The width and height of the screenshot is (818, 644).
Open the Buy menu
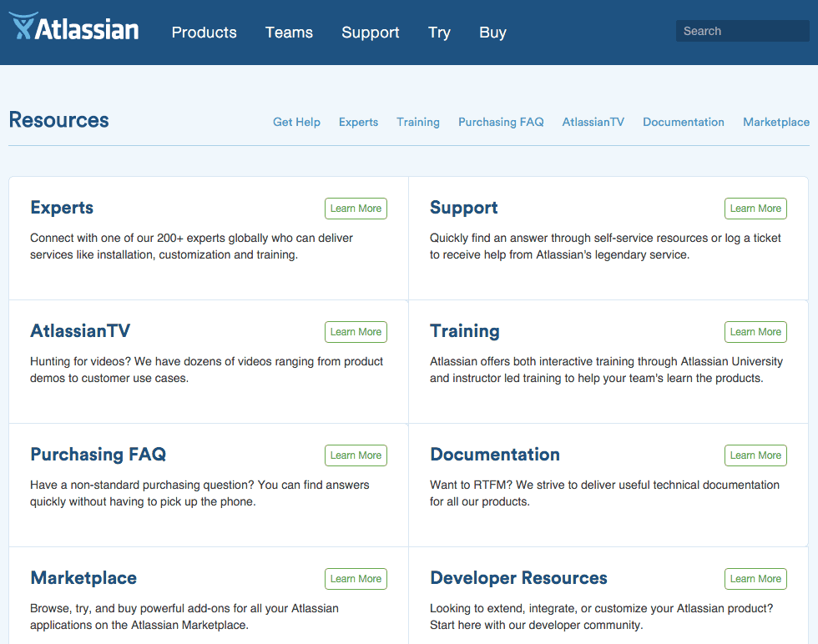click(492, 33)
